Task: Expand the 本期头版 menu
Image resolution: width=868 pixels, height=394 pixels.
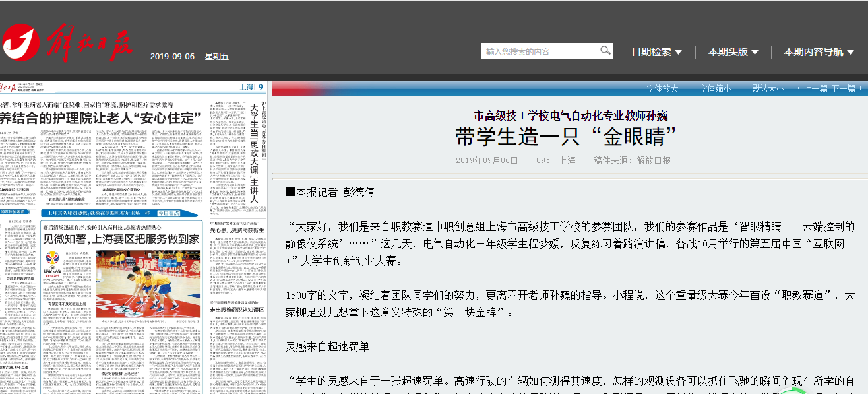Action: pos(733,52)
